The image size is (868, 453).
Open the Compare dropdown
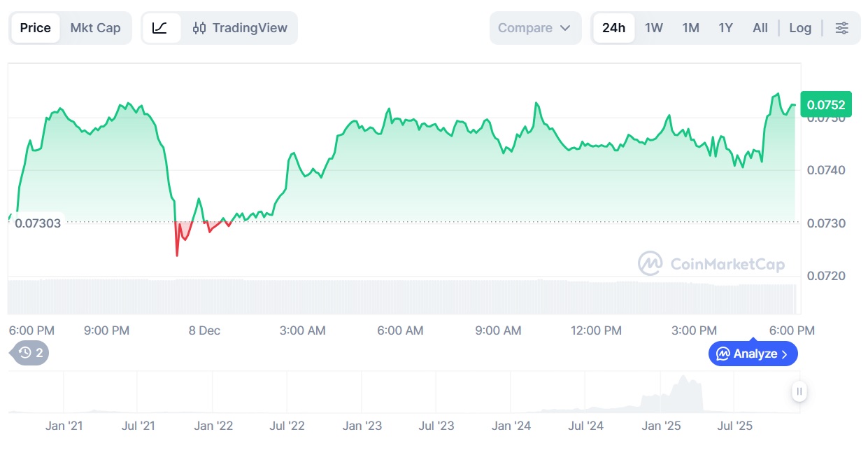(x=525, y=28)
